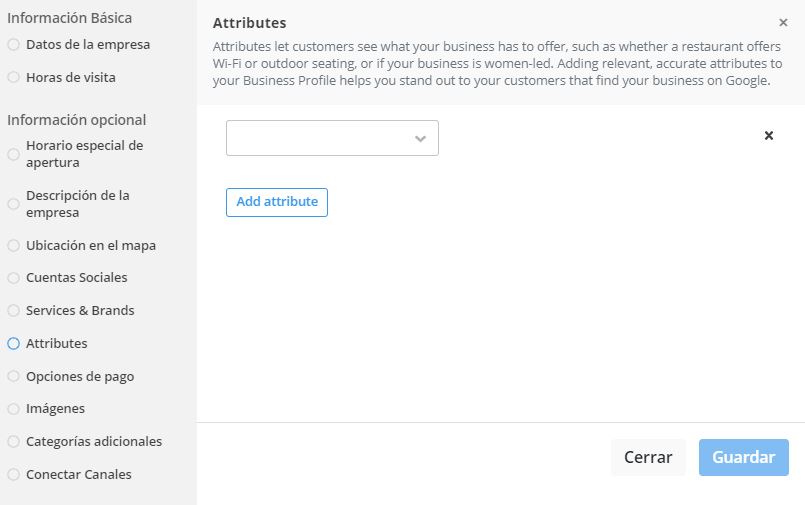Go to Horas de visita section
Image resolution: width=805 pixels, height=505 pixels.
(71, 77)
